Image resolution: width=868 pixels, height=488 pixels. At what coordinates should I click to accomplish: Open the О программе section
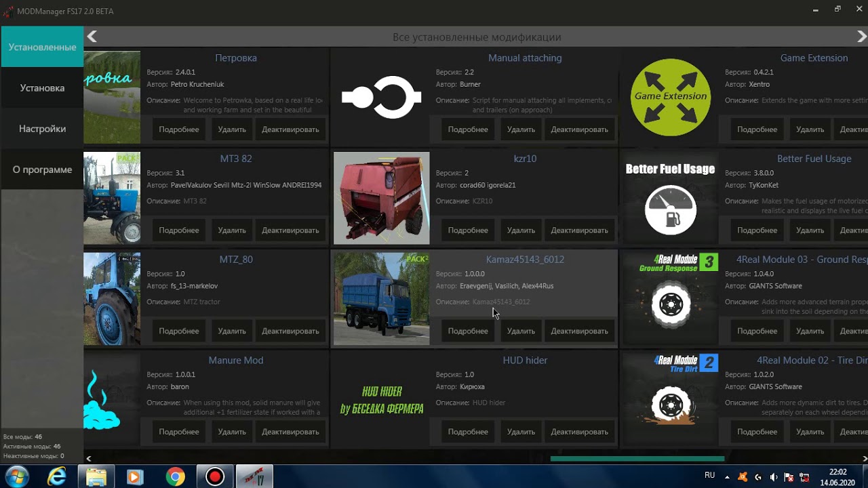click(42, 169)
